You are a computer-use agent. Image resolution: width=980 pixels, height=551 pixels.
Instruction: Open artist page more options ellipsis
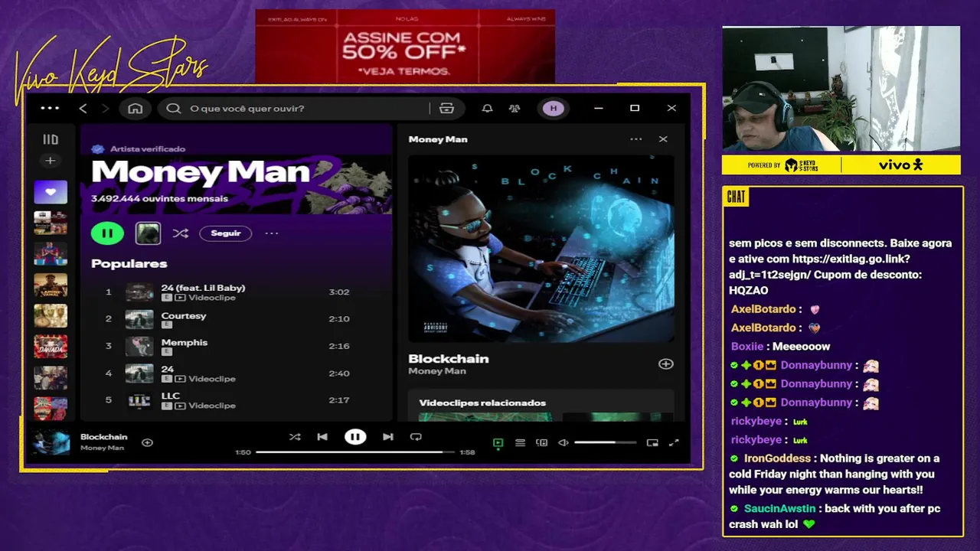272,233
